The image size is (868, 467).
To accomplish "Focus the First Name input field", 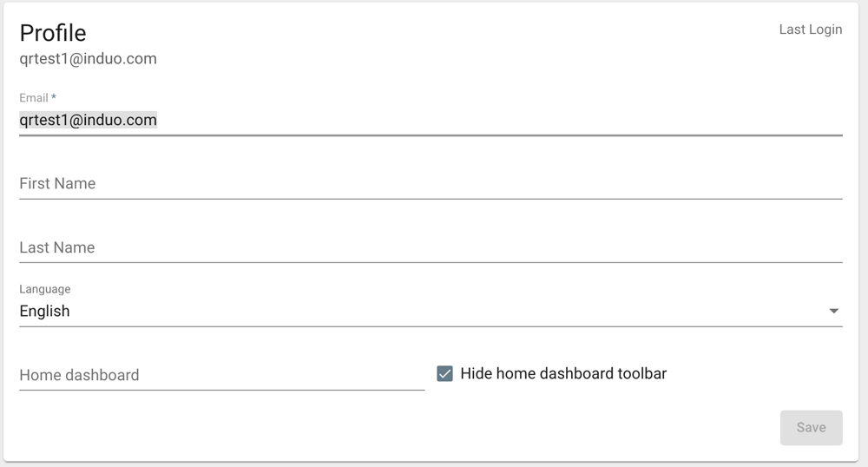I will [x=431, y=184].
